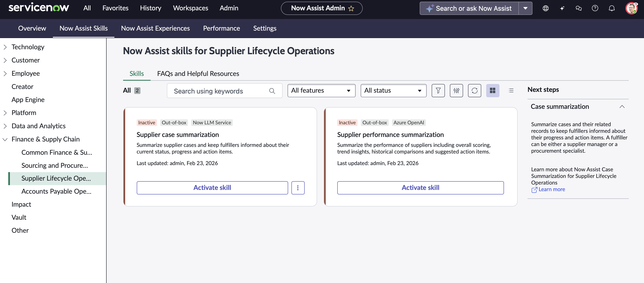
Task: Go to the Overview tab
Action: pos(32,28)
